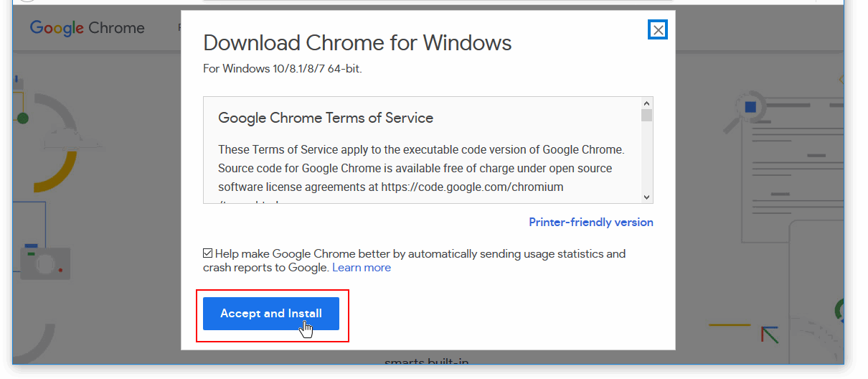
Task: Click inside the Terms of Service text
Action: click(420, 169)
